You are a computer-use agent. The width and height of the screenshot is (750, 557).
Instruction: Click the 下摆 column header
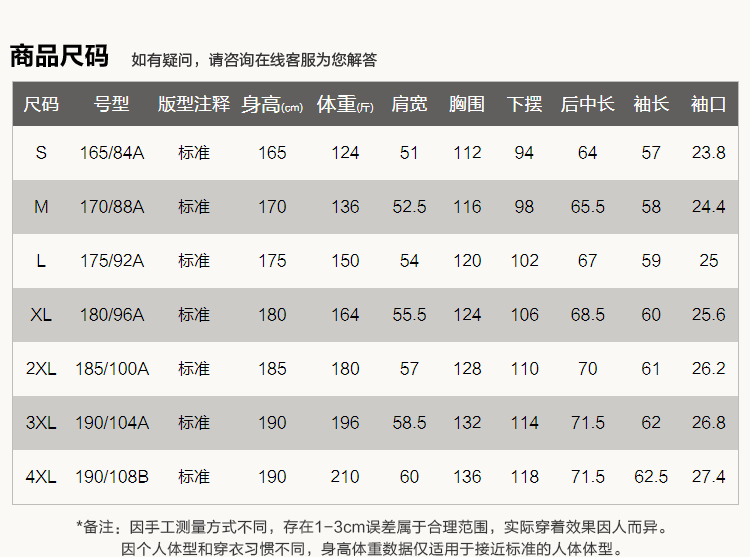tap(524, 104)
